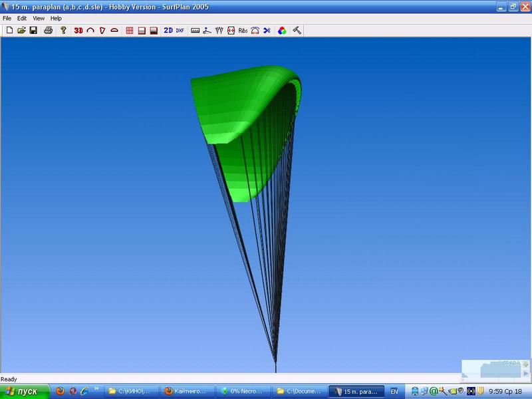Click the New file icon
Screen dimensions: 532x399
coord(9,31)
